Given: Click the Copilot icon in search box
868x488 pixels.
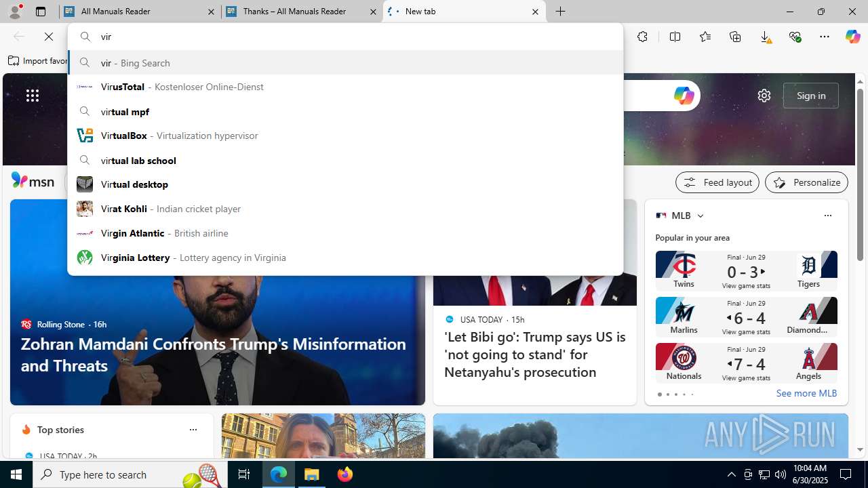Looking at the screenshot, I should coord(684,96).
